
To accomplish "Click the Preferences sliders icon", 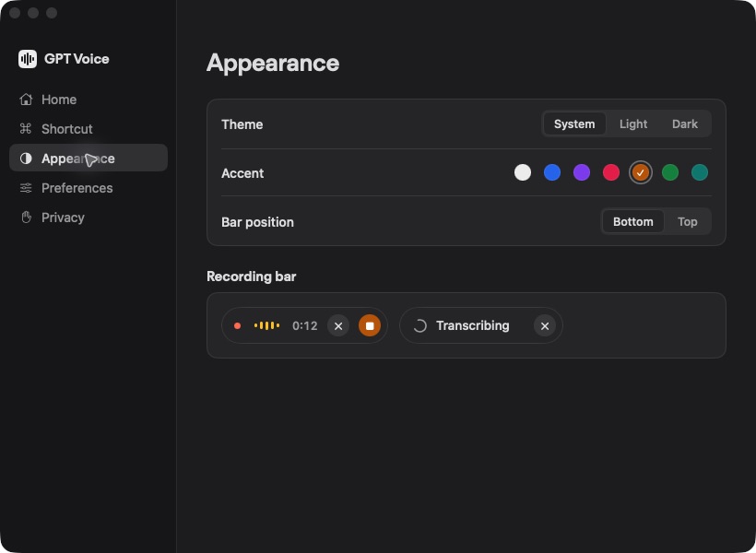I will click(26, 187).
